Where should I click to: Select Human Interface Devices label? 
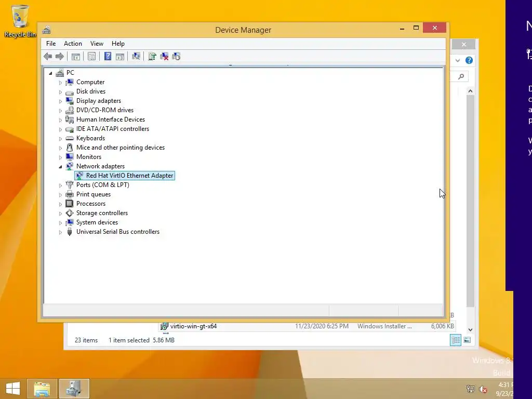click(111, 119)
